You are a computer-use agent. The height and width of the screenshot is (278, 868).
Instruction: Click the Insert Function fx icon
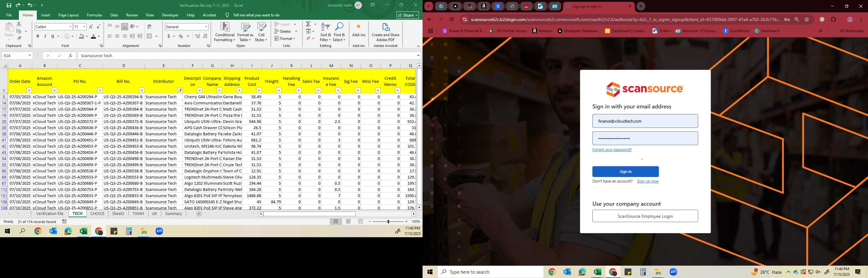(71, 56)
